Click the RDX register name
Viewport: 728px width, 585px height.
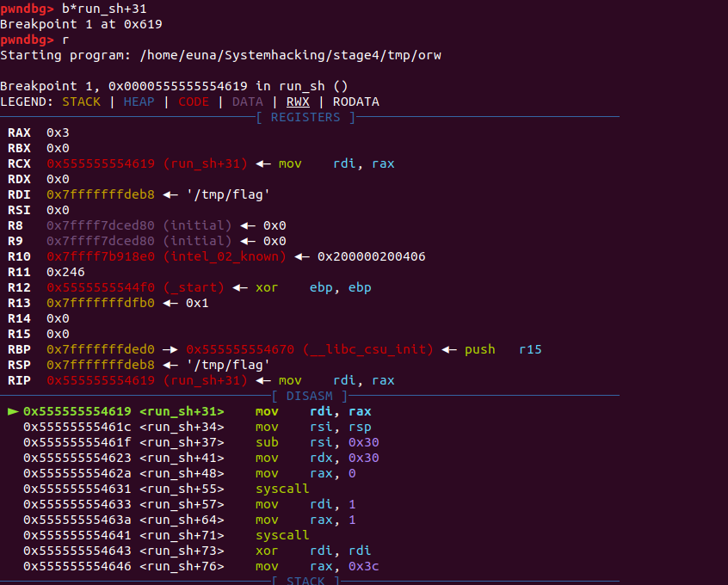point(19,179)
